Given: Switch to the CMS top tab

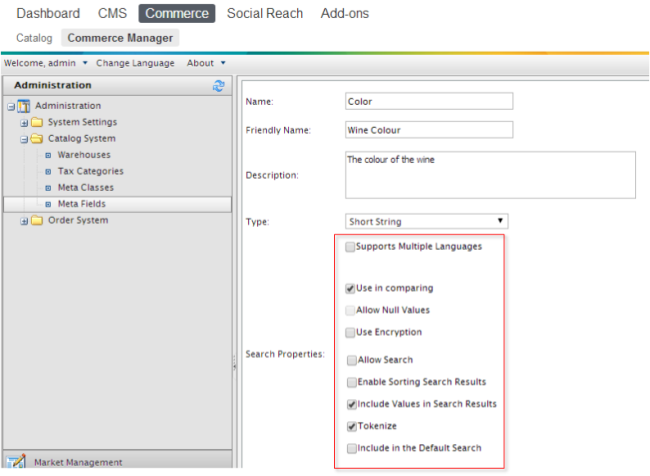Looking at the screenshot, I should [x=112, y=13].
